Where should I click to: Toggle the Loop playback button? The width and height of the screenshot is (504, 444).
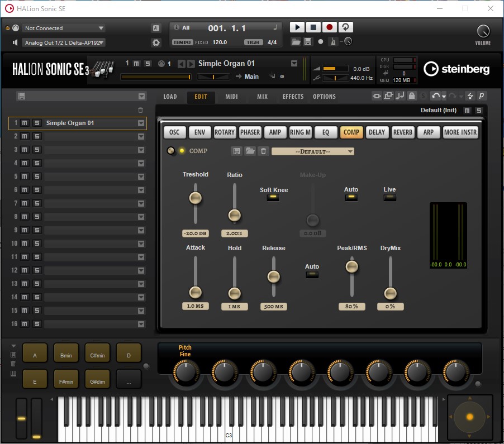[345, 27]
